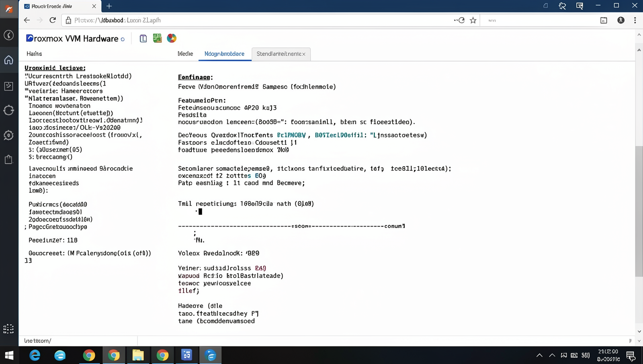Select the Medie tab

185,54
